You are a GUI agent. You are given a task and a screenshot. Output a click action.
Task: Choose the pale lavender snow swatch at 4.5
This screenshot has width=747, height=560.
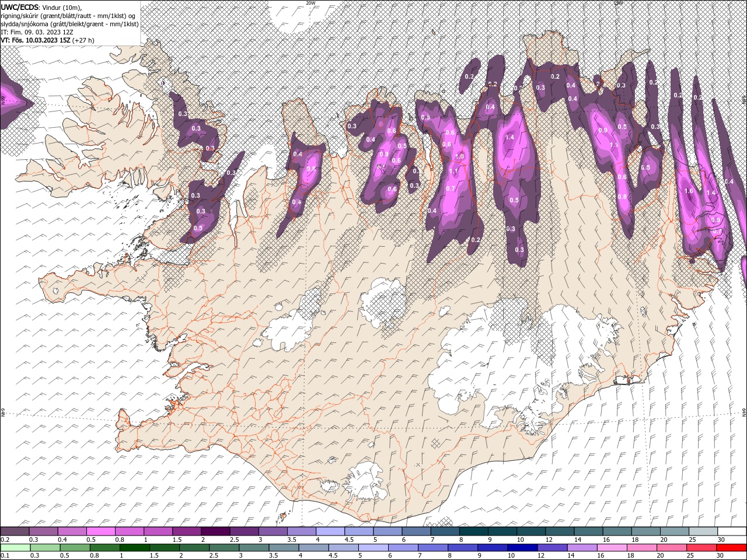(359, 531)
